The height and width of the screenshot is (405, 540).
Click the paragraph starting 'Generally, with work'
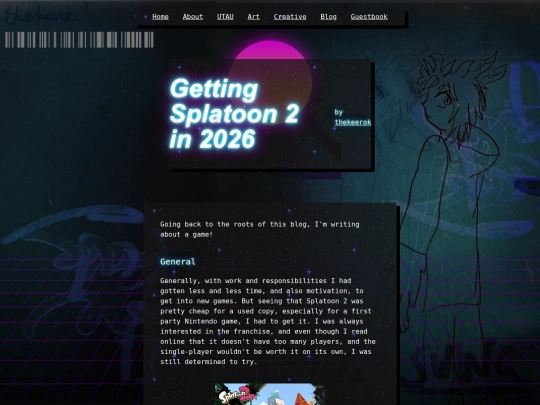pos(268,321)
